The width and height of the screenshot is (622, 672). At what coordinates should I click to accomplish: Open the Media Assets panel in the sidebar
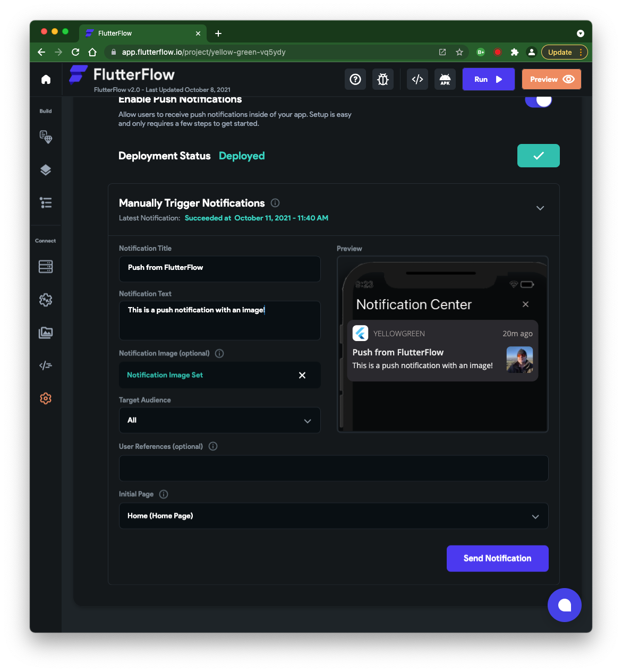click(46, 333)
